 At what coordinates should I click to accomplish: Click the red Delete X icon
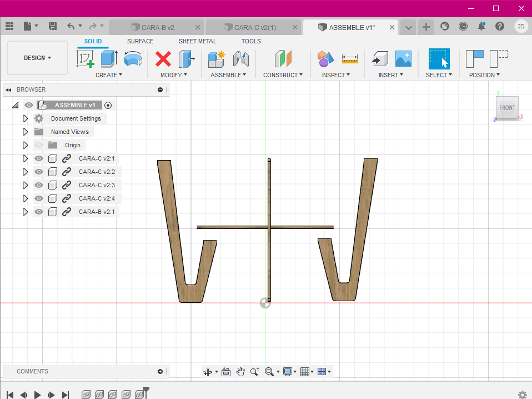[163, 58]
